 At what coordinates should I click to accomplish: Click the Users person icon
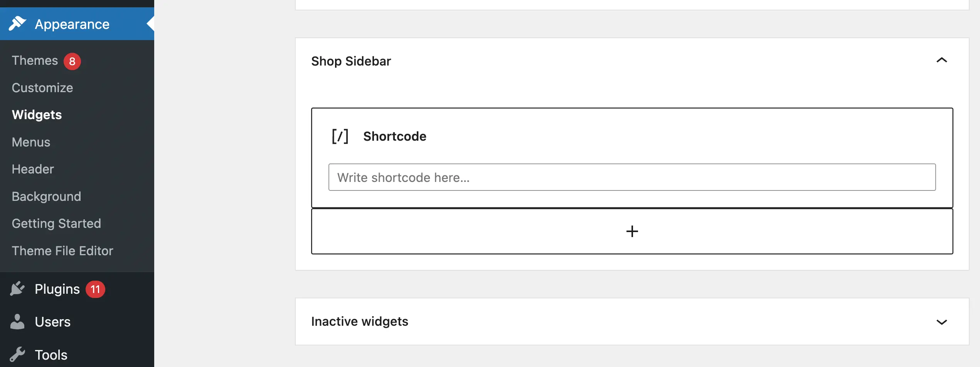click(17, 322)
